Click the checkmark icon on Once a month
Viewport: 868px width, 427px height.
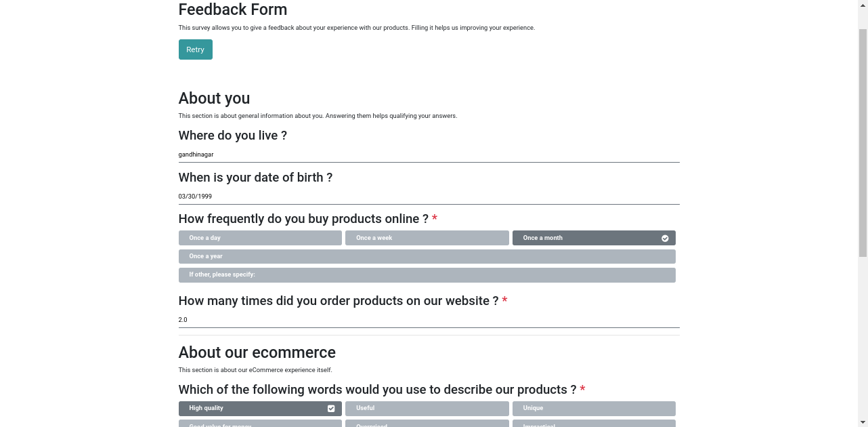665,239
